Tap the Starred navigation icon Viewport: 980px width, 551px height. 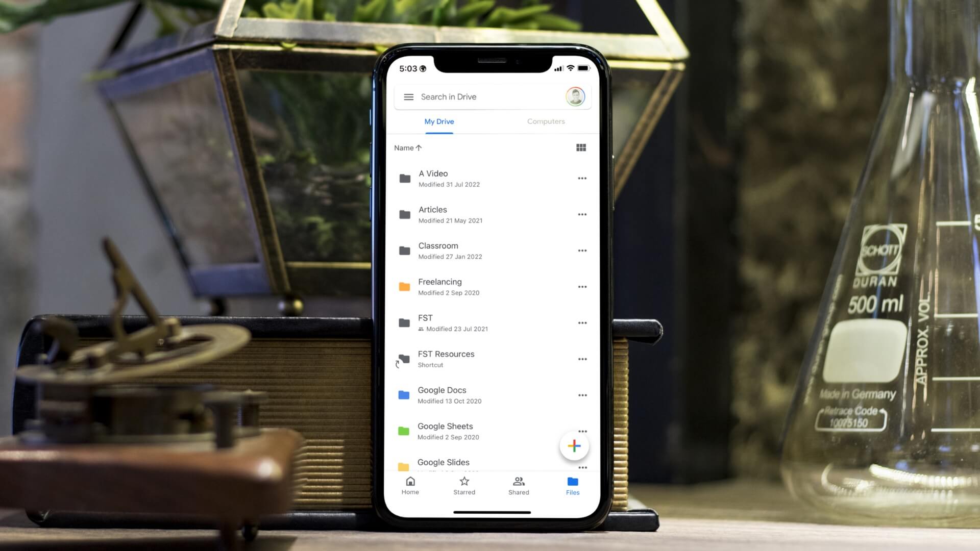coord(464,485)
